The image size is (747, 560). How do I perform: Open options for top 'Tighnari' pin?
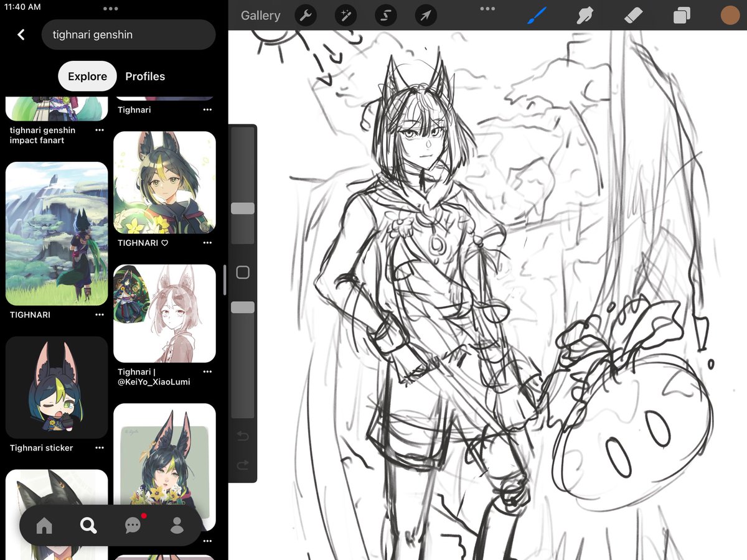pos(207,110)
